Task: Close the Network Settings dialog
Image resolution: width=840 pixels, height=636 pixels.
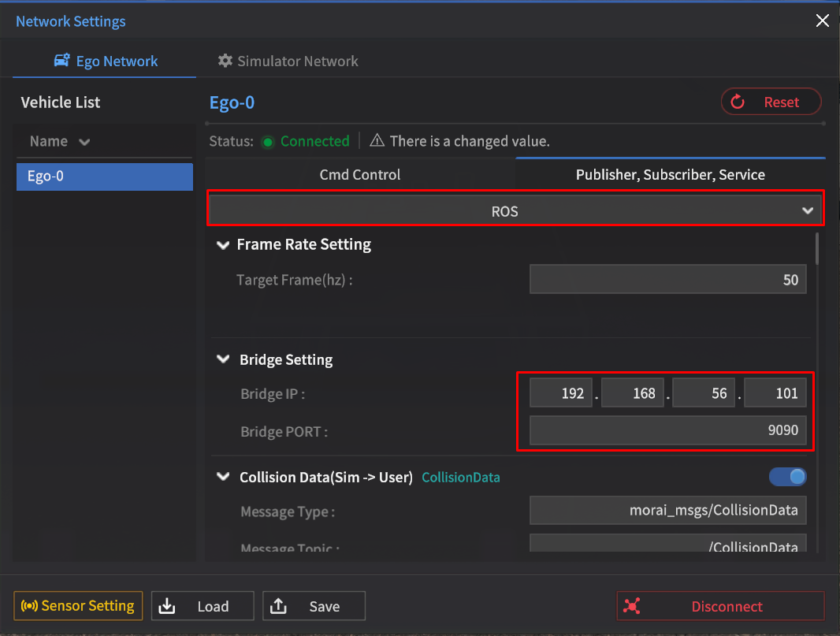Action: [822, 21]
